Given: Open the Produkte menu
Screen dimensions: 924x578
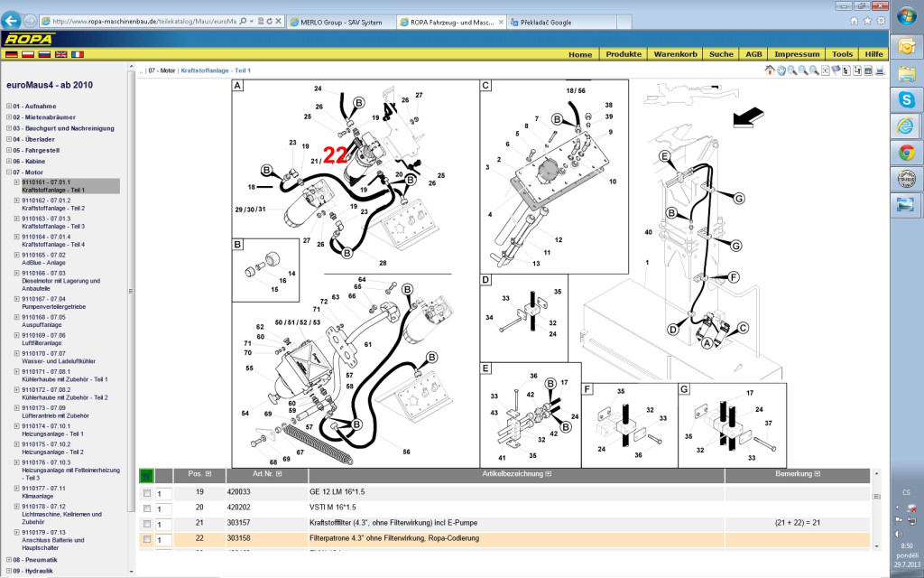Looking at the screenshot, I should coord(624,54).
